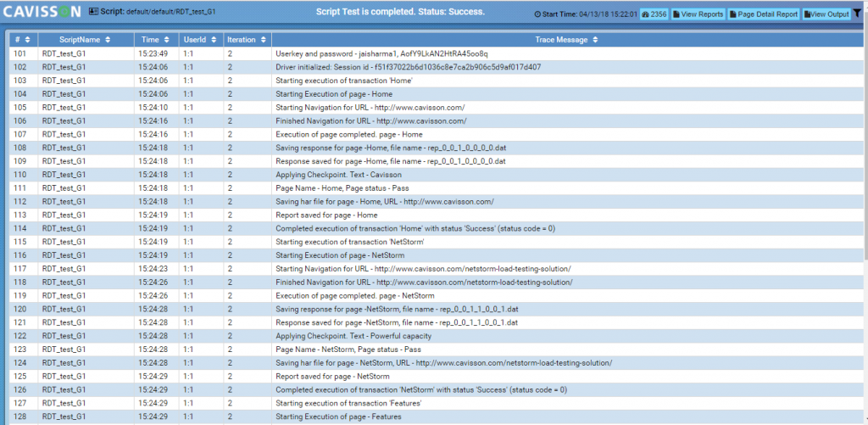Screen dimensions: 868x425
Task: Select "Page Name - Home, Page status - Pass"
Action: [342, 187]
